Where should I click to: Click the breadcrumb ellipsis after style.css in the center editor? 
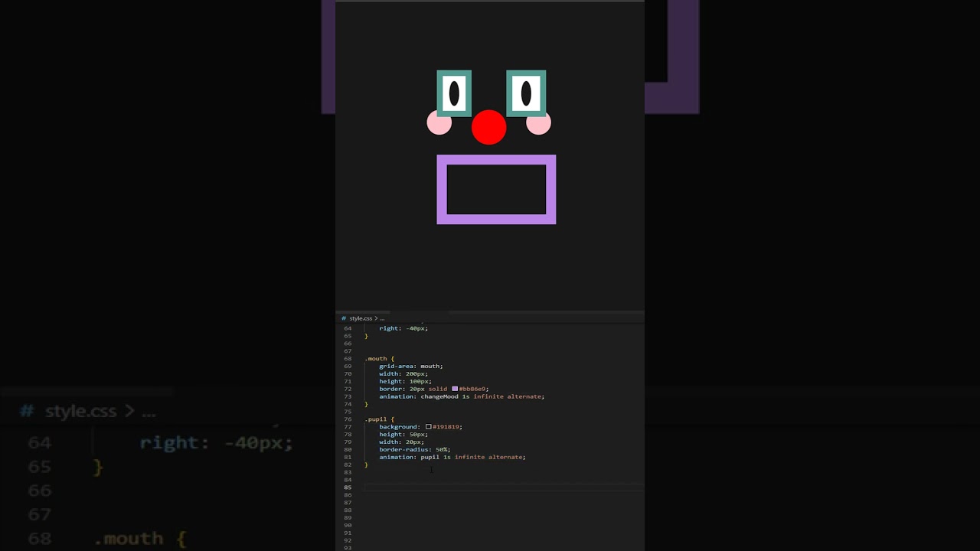[382, 318]
